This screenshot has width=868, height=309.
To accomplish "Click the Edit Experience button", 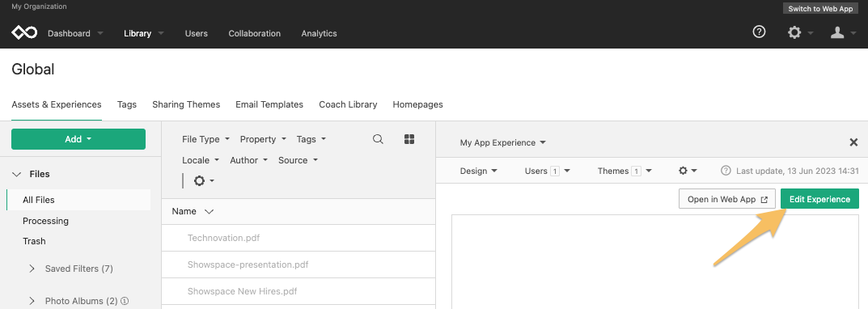I will tap(819, 199).
